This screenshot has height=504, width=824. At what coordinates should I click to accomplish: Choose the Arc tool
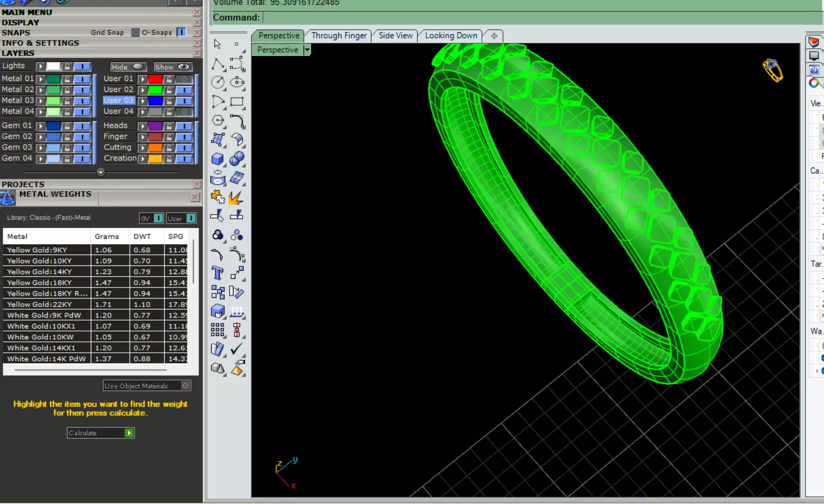click(x=218, y=102)
